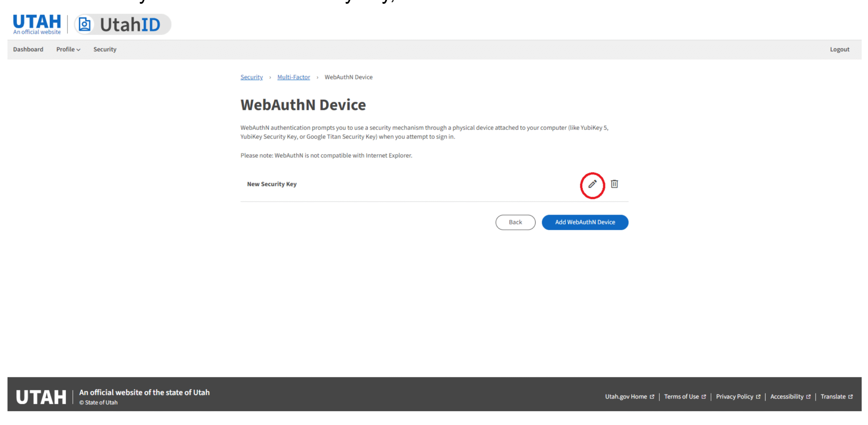Viewport: 868px width, 425px height.
Task: Expand the Profile dropdown menu
Action: [68, 49]
